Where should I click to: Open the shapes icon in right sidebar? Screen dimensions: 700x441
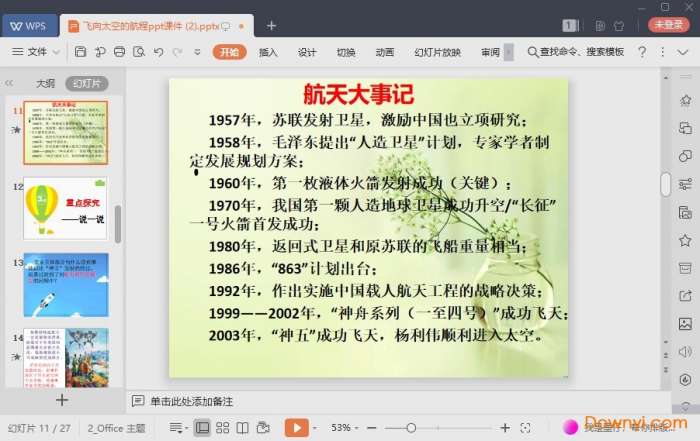click(685, 156)
